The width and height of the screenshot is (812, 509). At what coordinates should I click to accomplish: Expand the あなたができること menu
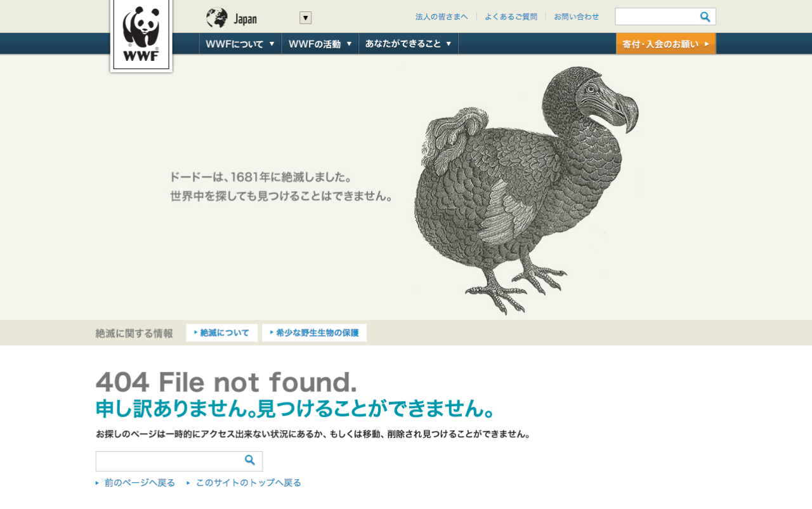point(409,44)
